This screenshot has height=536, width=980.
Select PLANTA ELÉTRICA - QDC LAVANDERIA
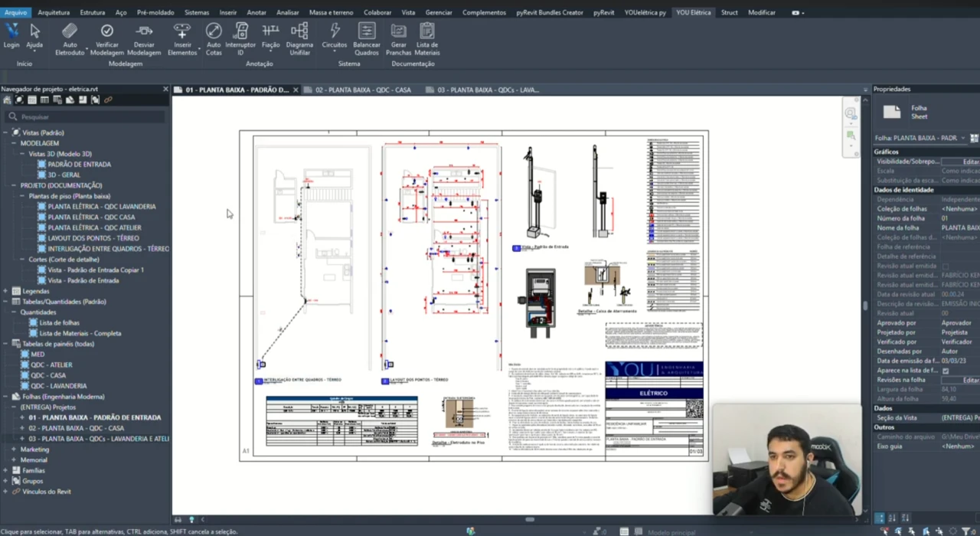(102, 207)
